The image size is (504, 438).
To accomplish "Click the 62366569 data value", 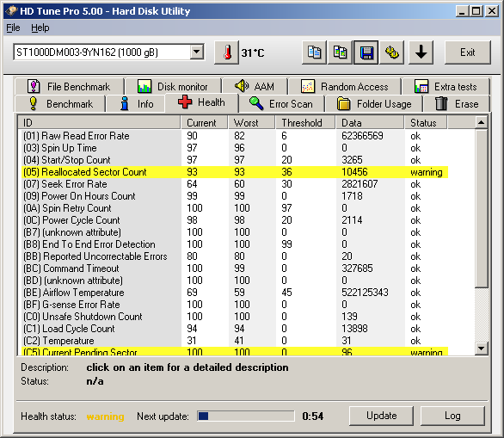I will point(362,136).
